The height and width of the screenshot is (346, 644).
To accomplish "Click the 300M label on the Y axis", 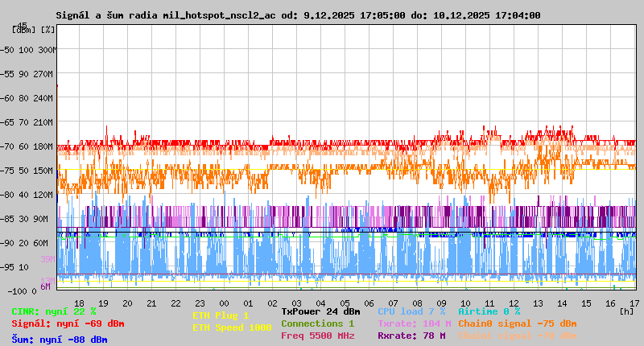I will point(47,50).
